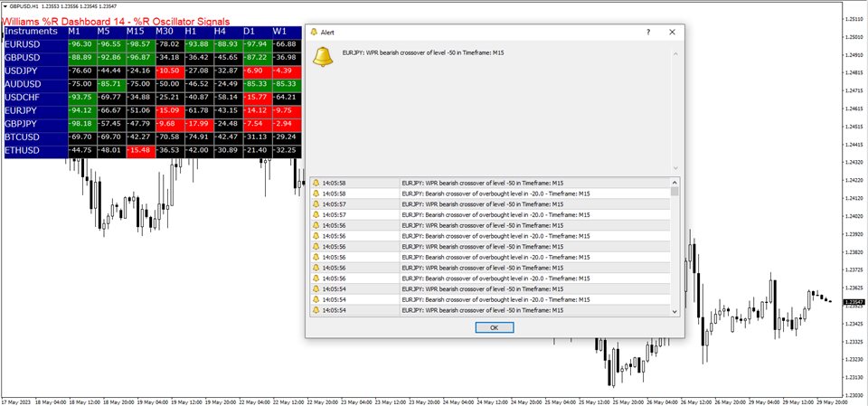
Task: Click the USDJPY M30 red cell showing -10.50
Action: point(170,71)
